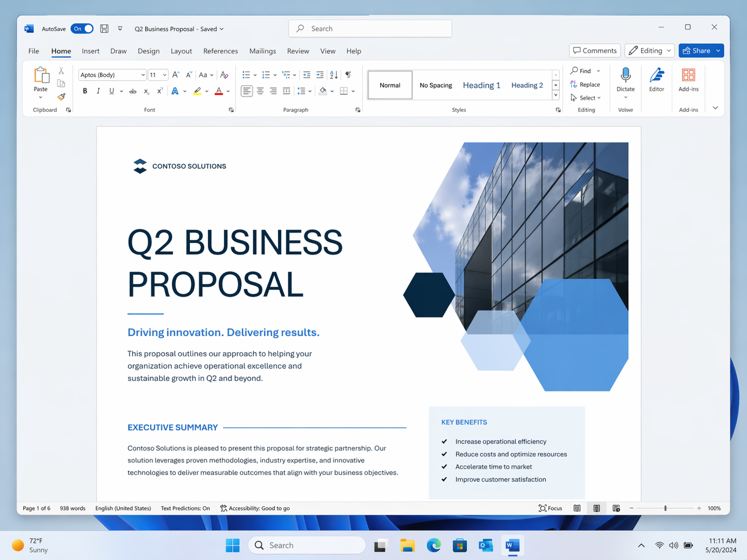Apply superscript formatting

click(160, 91)
